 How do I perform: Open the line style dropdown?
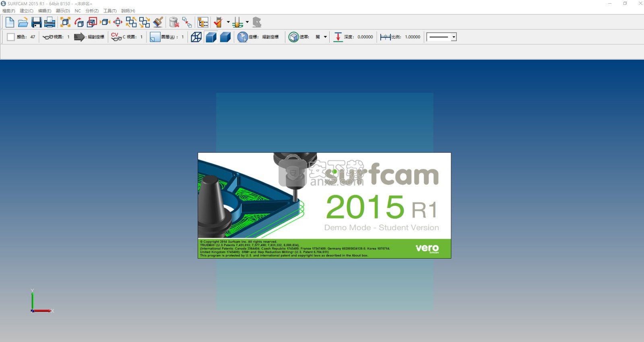454,37
